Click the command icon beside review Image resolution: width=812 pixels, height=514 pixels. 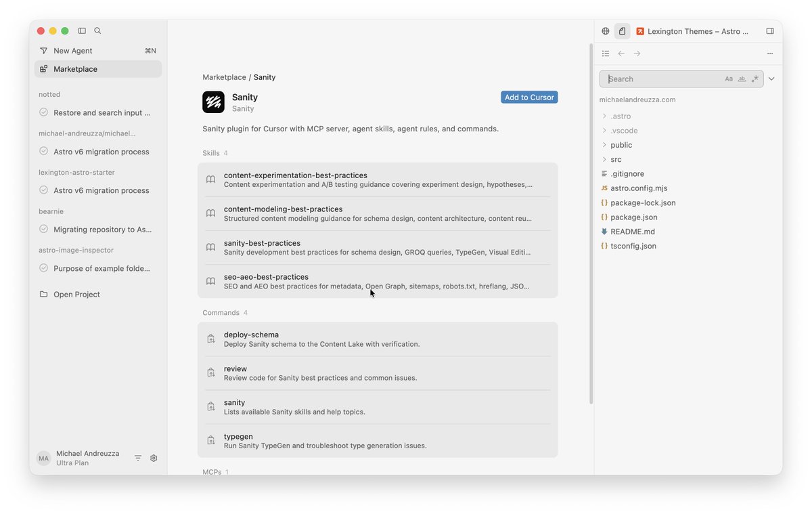[210, 372]
